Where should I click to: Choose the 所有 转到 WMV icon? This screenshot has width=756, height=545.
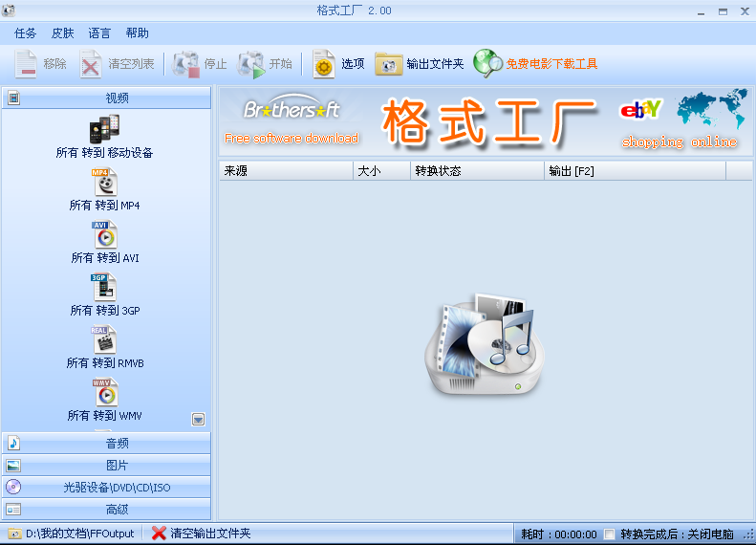(x=105, y=392)
